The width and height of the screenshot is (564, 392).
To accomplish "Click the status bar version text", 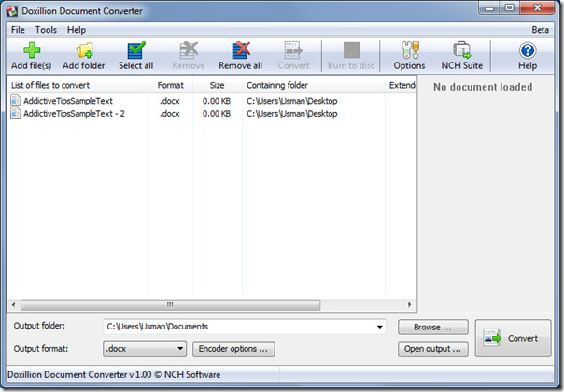I will click(114, 375).
